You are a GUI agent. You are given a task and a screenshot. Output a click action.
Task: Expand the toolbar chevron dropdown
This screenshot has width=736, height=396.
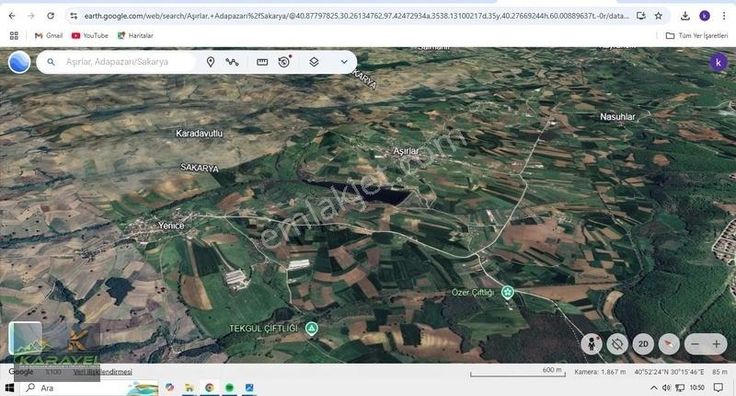(344, 62)
